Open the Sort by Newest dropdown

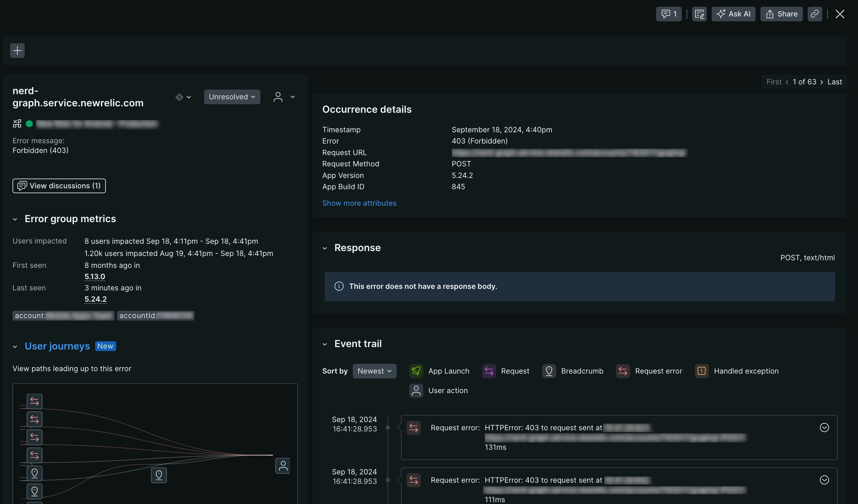(x=374, y=371)
